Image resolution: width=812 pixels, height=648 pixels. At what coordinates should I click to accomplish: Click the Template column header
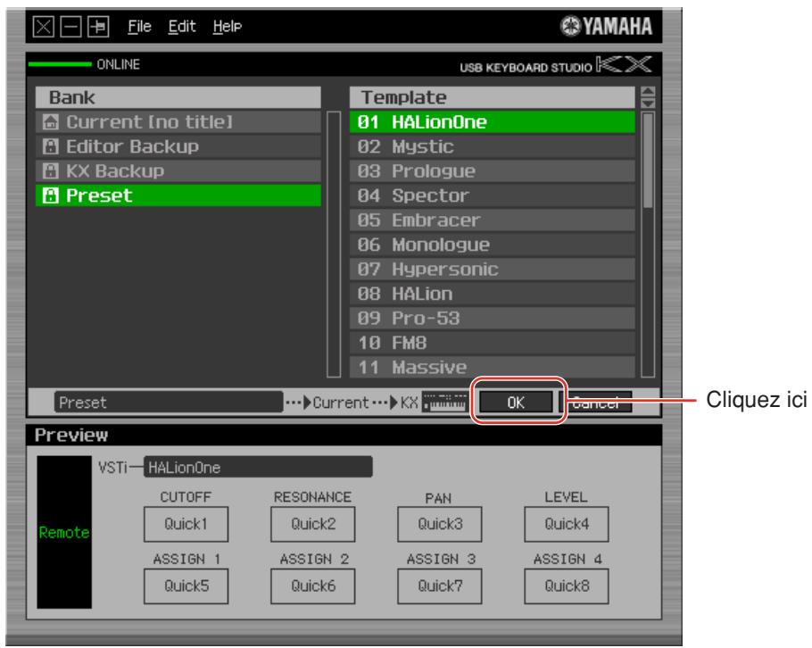click(x=493, y=97)
